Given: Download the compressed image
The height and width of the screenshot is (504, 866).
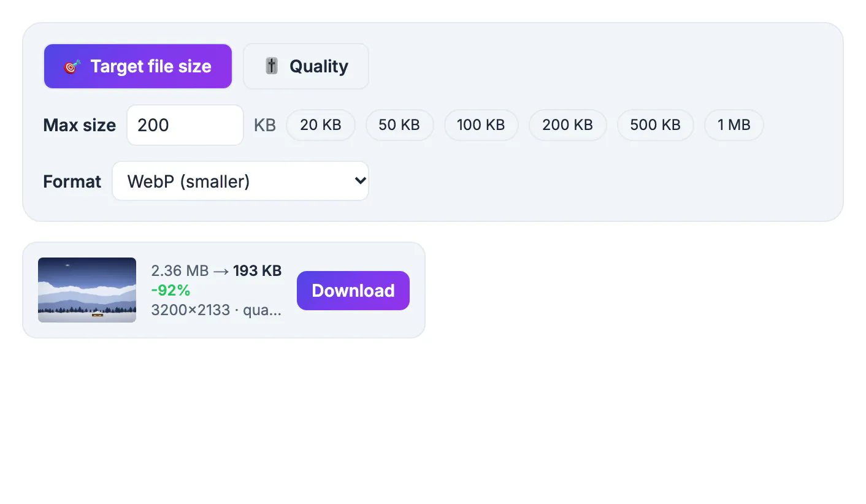Looking at the screenshot, I should 353,291.
